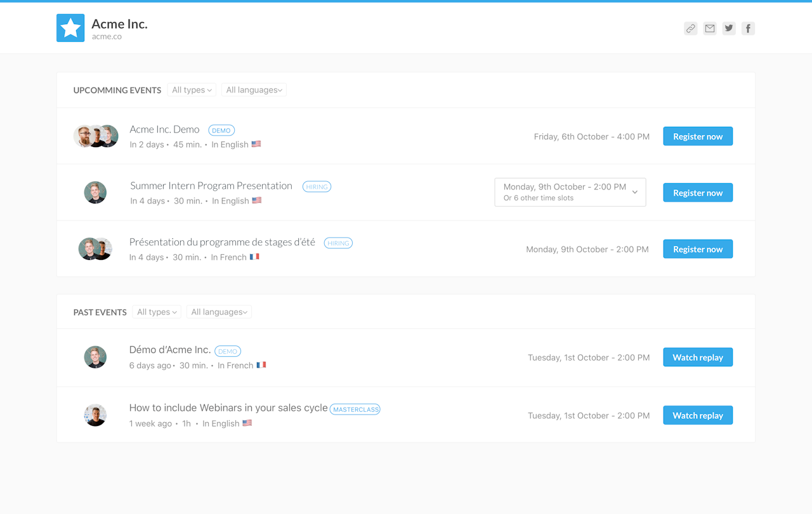Click the MASTERCLASS badge on webinars event
812x514 pixels.
click(x=355, y=409)
